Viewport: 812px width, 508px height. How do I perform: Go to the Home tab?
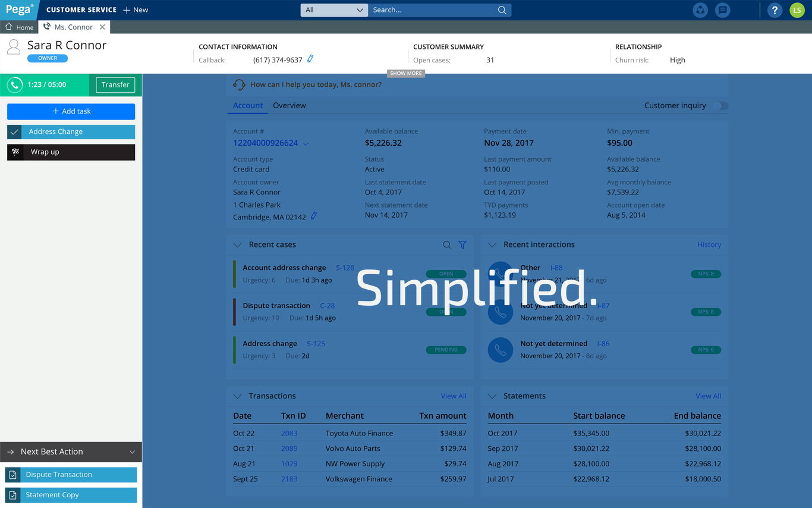[x=19, y=27]
